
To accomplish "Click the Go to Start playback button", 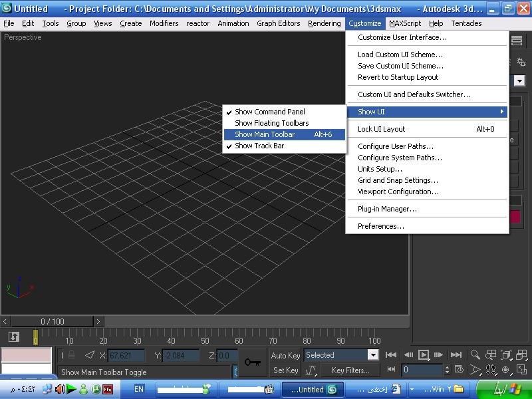I will [391, 355].
